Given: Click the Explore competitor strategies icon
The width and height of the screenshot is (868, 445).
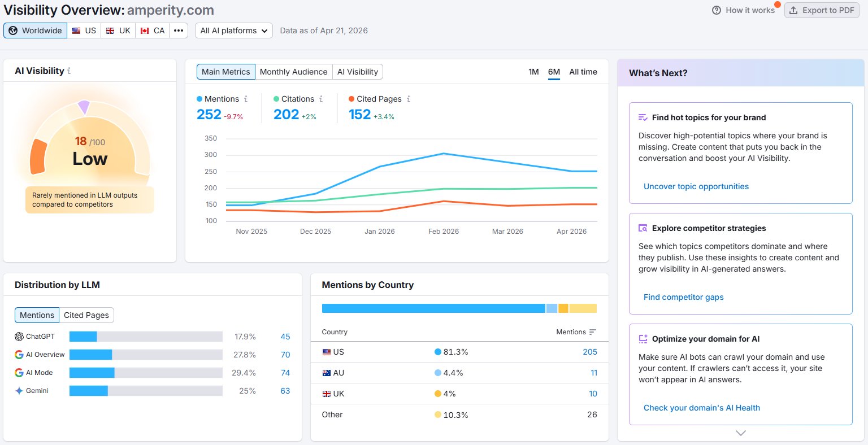Looking at the screenshot, I should (x=643, y=228).
